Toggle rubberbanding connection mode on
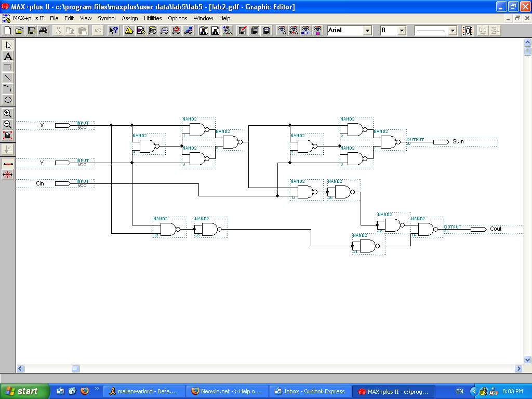Screen dimensions: 532x399 [x=8, y=164]
